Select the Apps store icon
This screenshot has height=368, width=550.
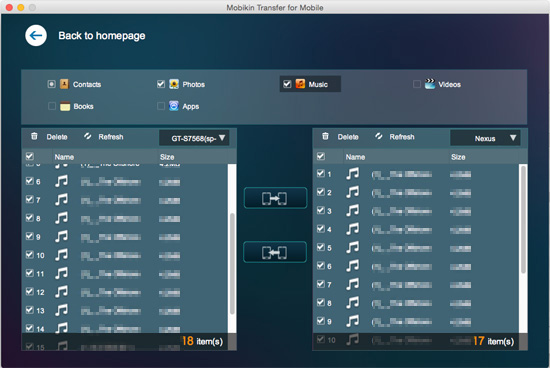(174, 106)
